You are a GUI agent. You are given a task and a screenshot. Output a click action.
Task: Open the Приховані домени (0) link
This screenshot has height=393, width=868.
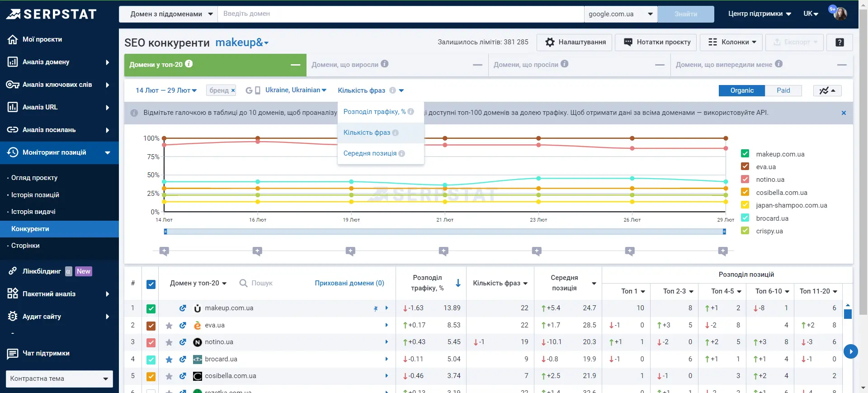(349, 283)
